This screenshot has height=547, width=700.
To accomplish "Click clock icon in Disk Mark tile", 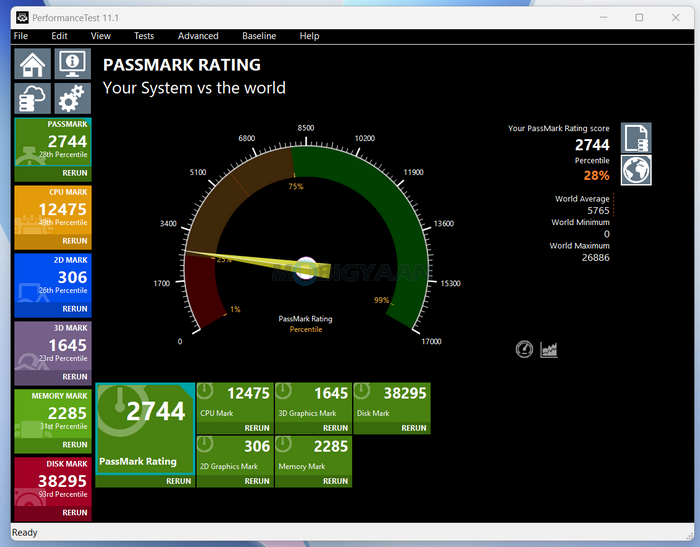I will [x=362, y=391].
